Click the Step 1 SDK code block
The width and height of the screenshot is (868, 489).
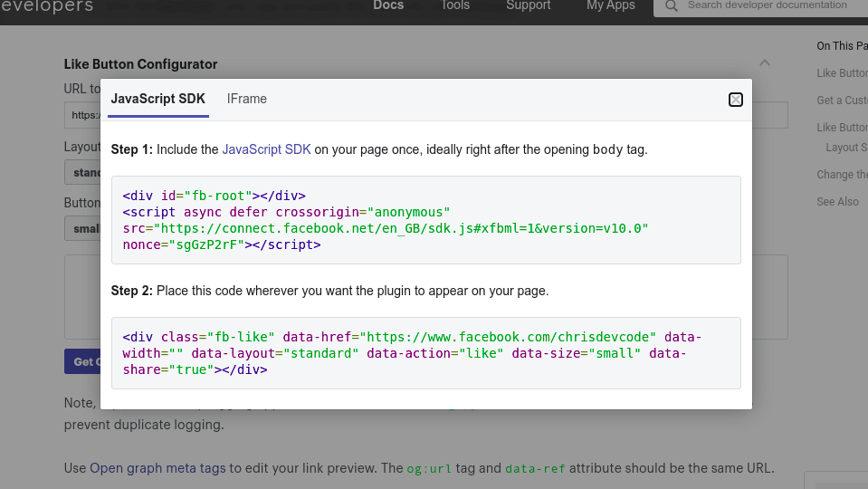[425, 220]
